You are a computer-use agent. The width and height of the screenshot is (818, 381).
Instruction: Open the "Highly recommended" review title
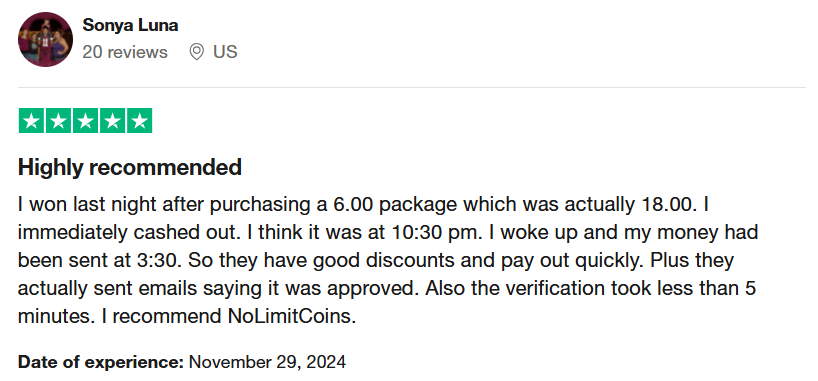[x=130, y=168]
